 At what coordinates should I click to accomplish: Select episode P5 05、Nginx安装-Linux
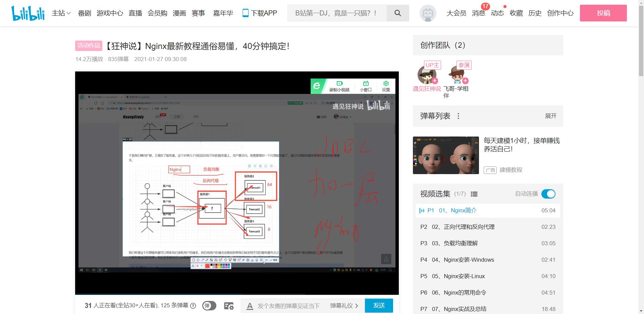point(488,276)
